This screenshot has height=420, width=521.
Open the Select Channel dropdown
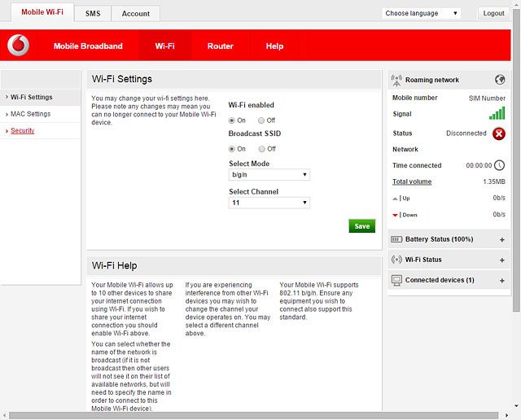tap(269, 203)
